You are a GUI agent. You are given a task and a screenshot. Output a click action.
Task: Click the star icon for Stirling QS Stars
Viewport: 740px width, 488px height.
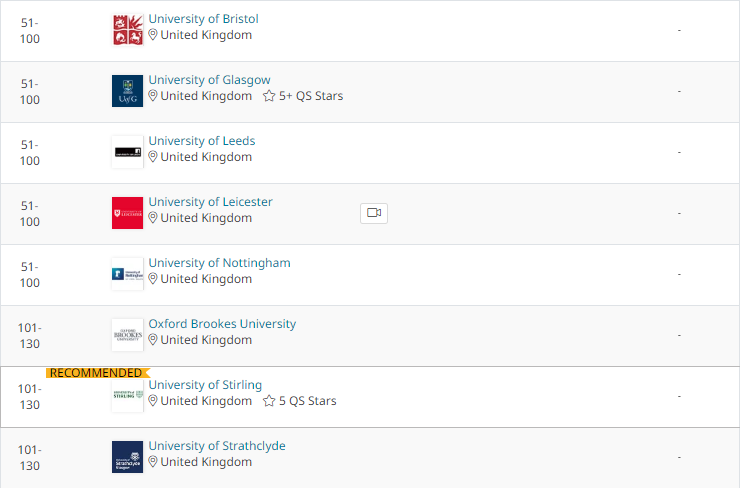pos(269,401)
